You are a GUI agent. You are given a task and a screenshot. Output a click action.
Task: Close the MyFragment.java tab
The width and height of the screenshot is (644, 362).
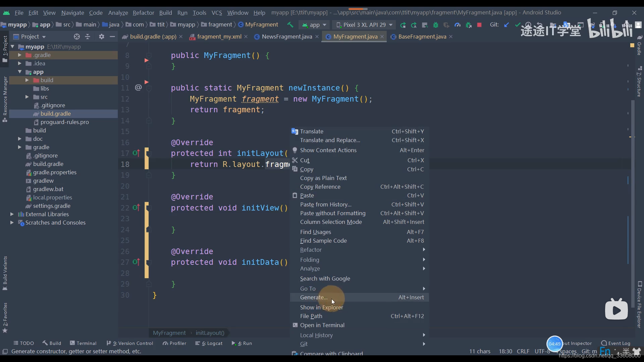tap(382, 37)
